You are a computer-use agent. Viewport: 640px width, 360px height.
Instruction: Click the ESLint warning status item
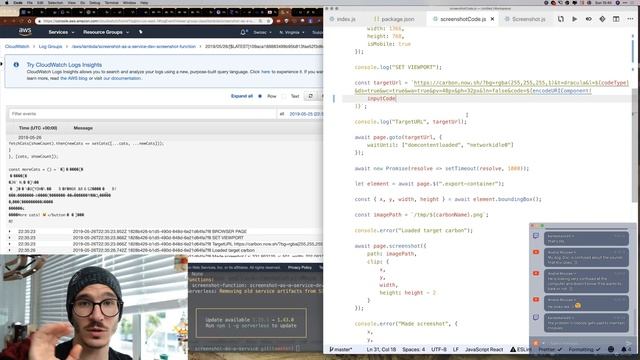[520, 349]
